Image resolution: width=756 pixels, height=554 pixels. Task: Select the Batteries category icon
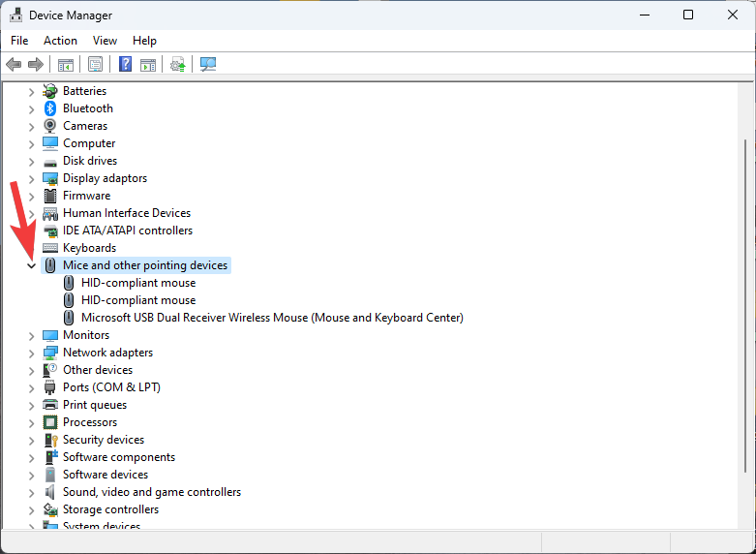click(x=50, y=91)
